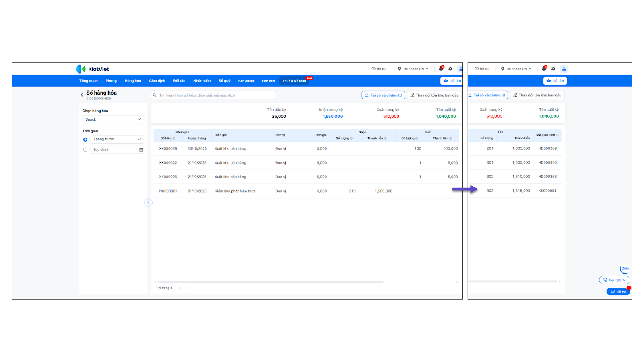Open user profile icon in right header

pyautogui.click(x=564, y=69)
